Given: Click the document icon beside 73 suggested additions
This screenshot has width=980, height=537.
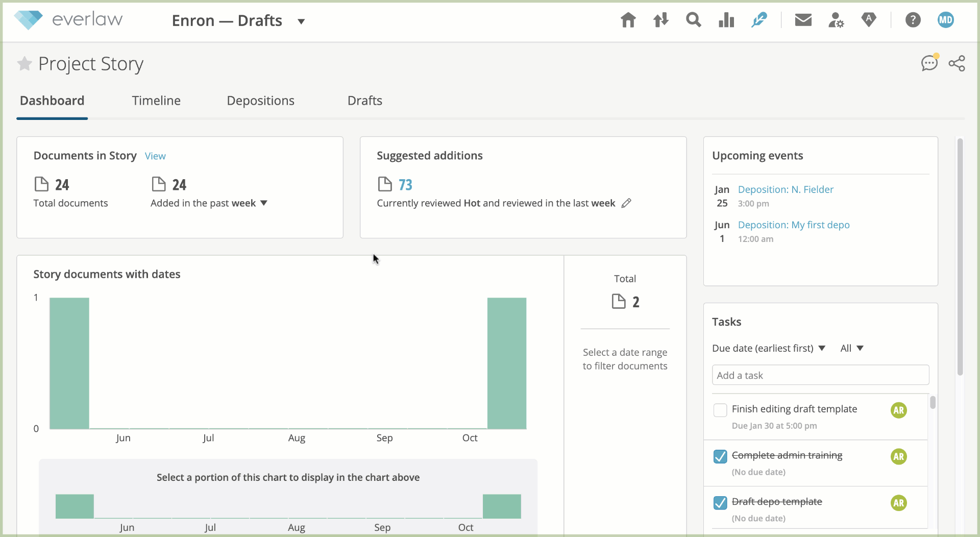Looking at the screenshot, I should (x=385, y=184).
